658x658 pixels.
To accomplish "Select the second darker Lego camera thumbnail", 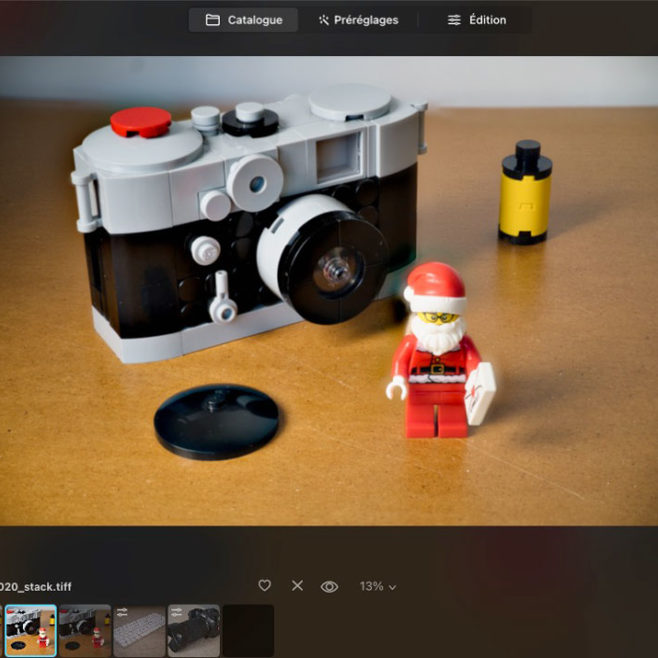I will point(85,631).
